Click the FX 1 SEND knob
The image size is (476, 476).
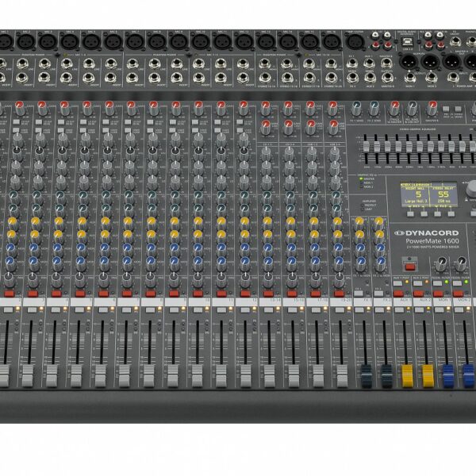pyautogui.click(x=355, y=109)
